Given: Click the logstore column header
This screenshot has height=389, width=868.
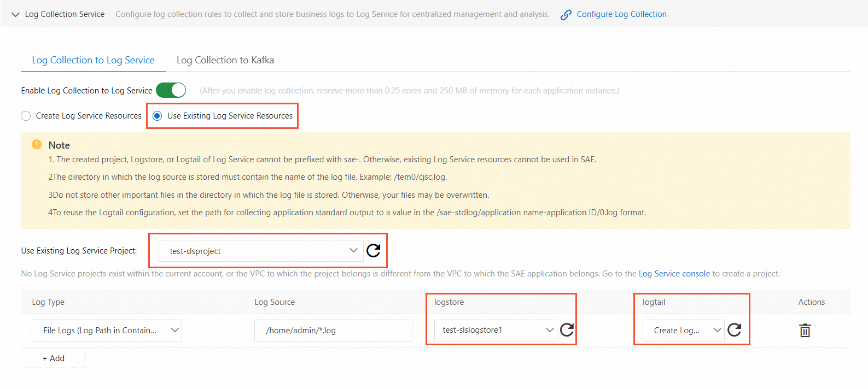Looking at the screenshot, I should tap(449, 302).
